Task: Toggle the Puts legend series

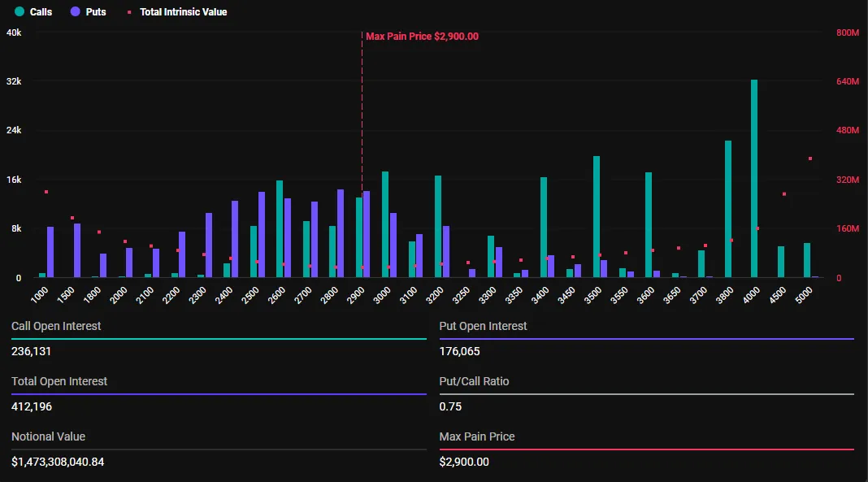Action: pyautogui.click(x=88, y=11)
